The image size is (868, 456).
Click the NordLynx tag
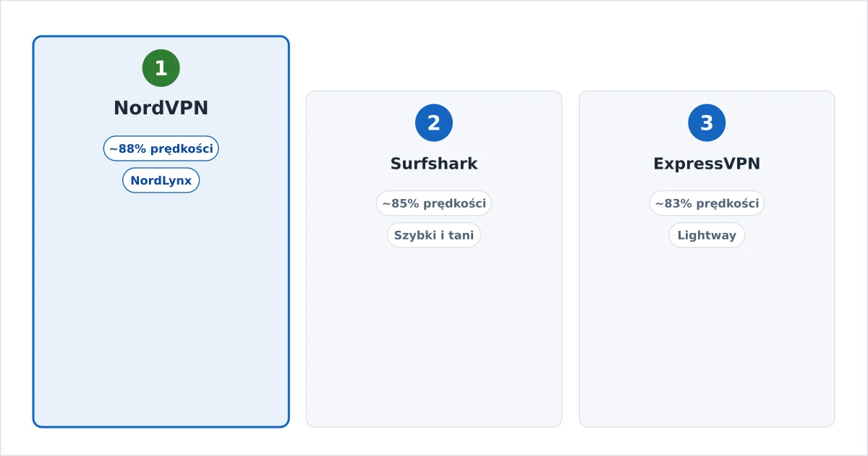click(x=161, y=180)
